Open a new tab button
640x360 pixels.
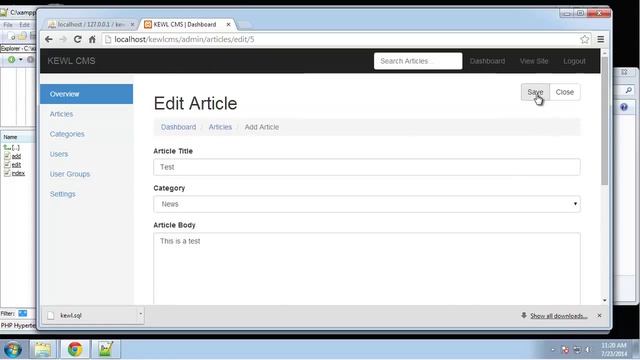244,25
